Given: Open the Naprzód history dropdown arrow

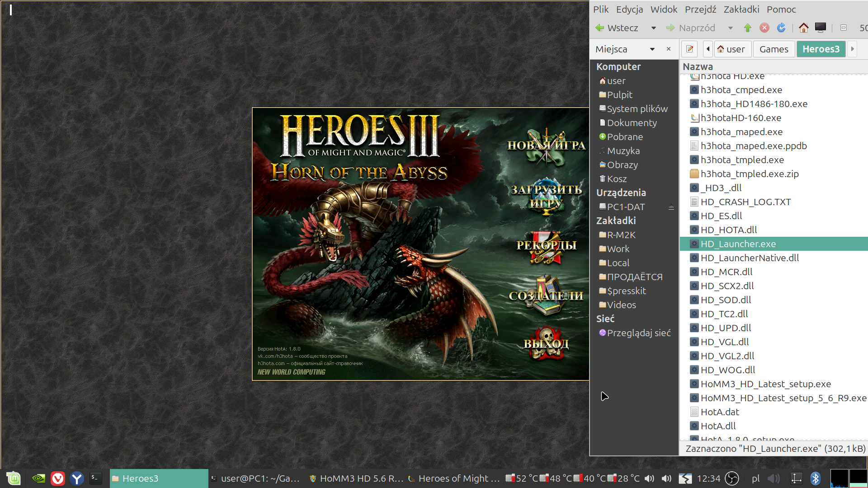Looking at the screenshot, I should point(731,28).
